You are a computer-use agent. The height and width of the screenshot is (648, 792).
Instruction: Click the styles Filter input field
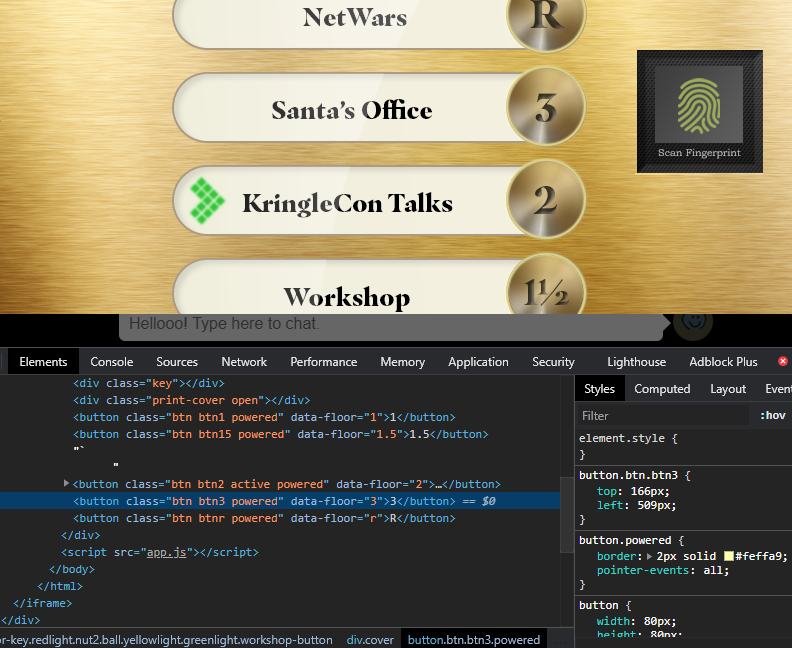[663, 416]
